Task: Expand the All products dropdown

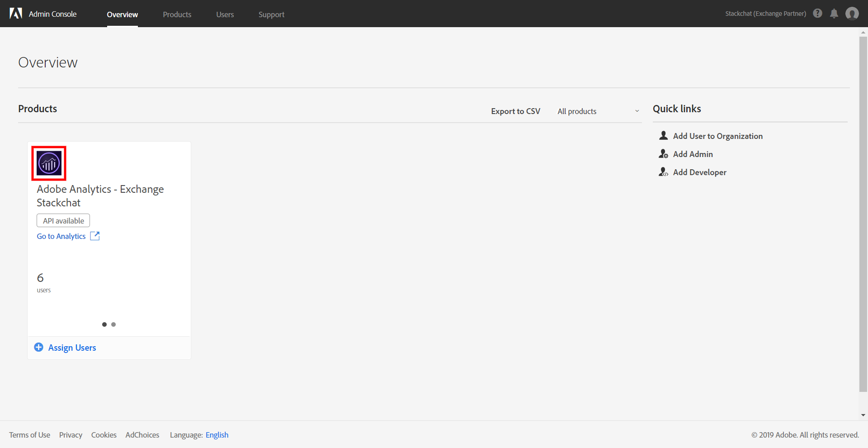Action: pyautogui.click(x=598, y=111)
